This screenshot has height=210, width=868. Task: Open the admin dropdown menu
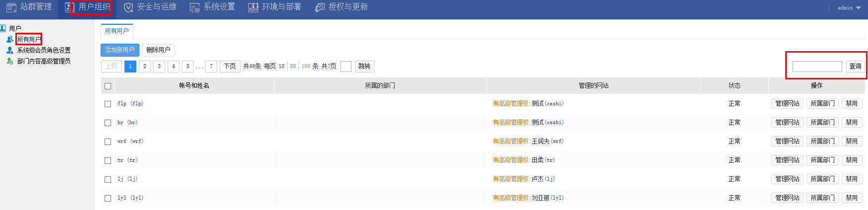pyautogui.click(x=849, y=8)
